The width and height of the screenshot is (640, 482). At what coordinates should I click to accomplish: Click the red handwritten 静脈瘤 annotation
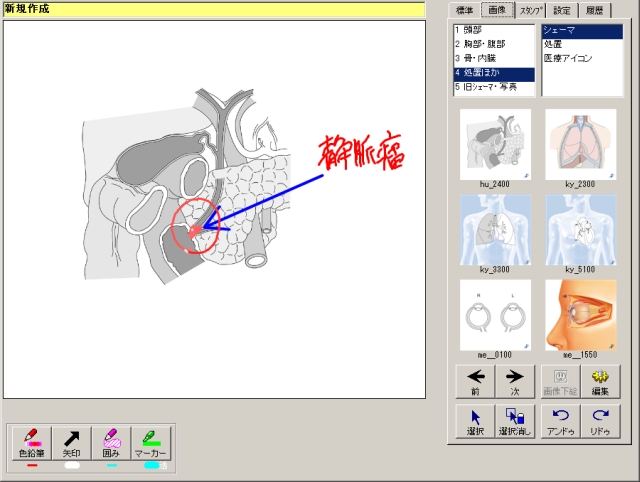[x=361, y=151]
